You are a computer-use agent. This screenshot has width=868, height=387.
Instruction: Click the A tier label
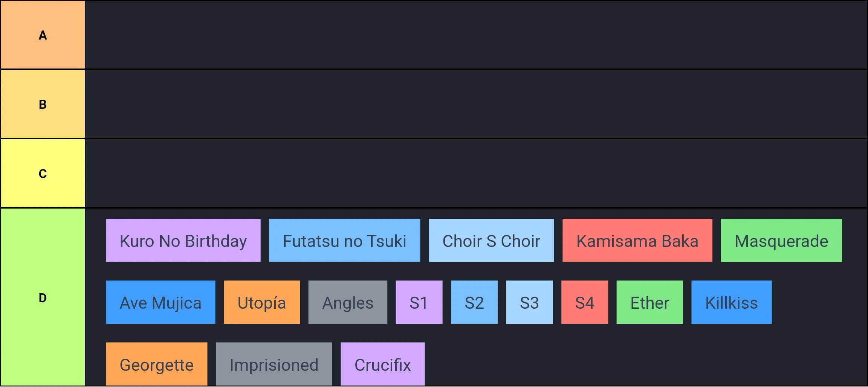(43, 35)
